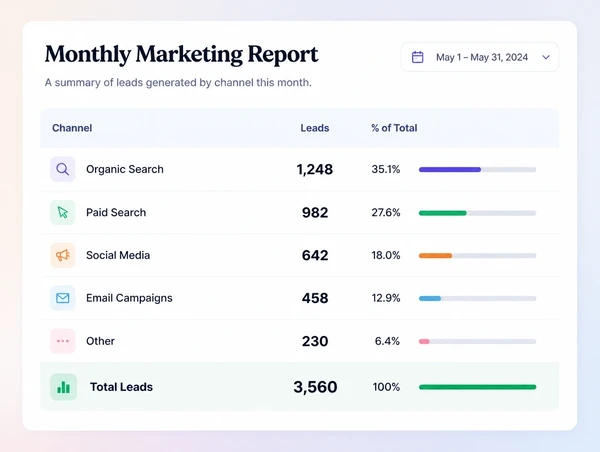Image resolution: width=600 pixels, height=452 pixels.
Task: Click the calendar icon in date picker
Action: 417,57
